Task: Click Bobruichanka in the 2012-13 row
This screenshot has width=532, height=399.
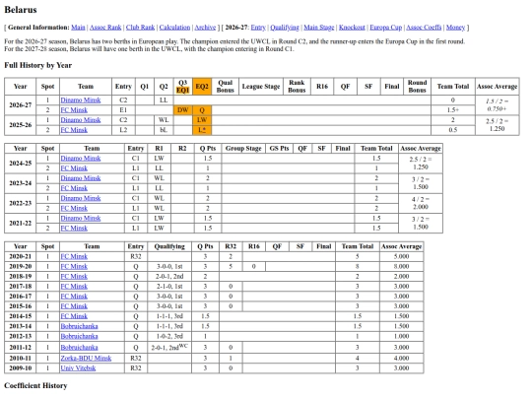Action: pos(80,336)
